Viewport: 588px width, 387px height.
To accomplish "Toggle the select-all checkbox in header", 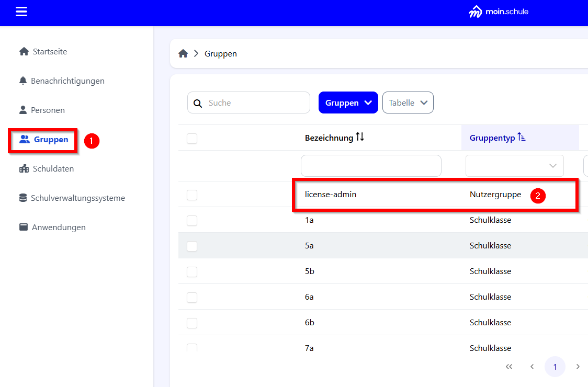I will (x=192, y=139).
